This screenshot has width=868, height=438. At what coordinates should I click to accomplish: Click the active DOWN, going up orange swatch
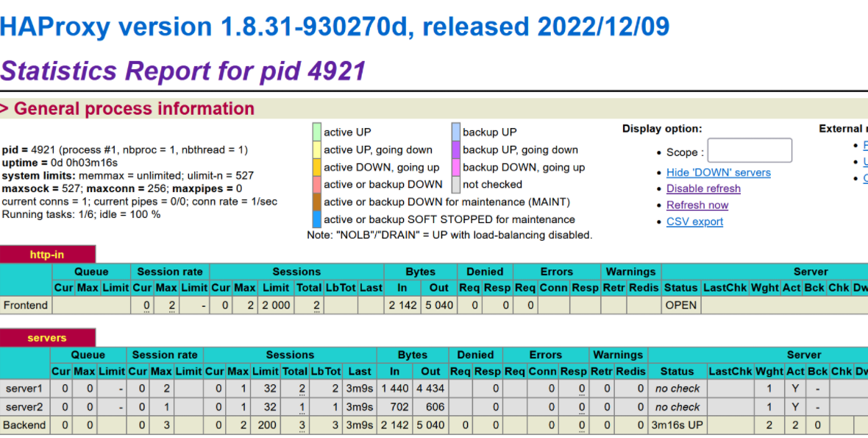coord(316,167)
